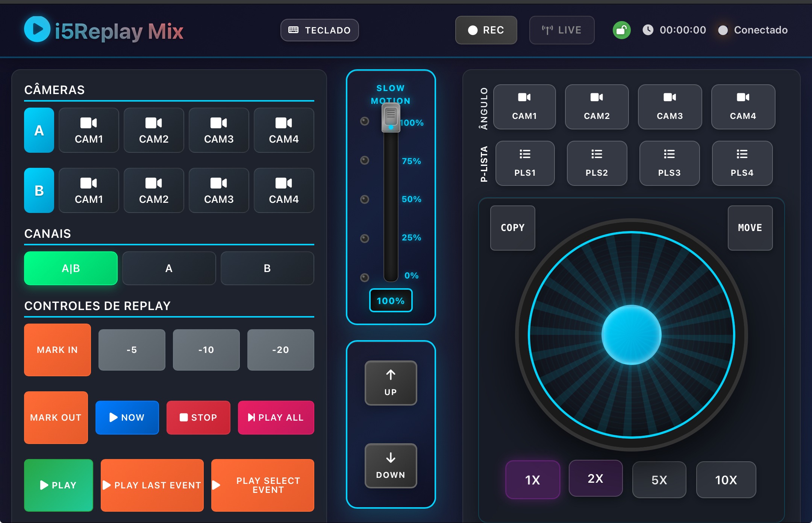Image resolution: width=812 pixels, height=523 pixels.
Task: Click the unlock padlock icon
Action: click(x=621, y=30)
